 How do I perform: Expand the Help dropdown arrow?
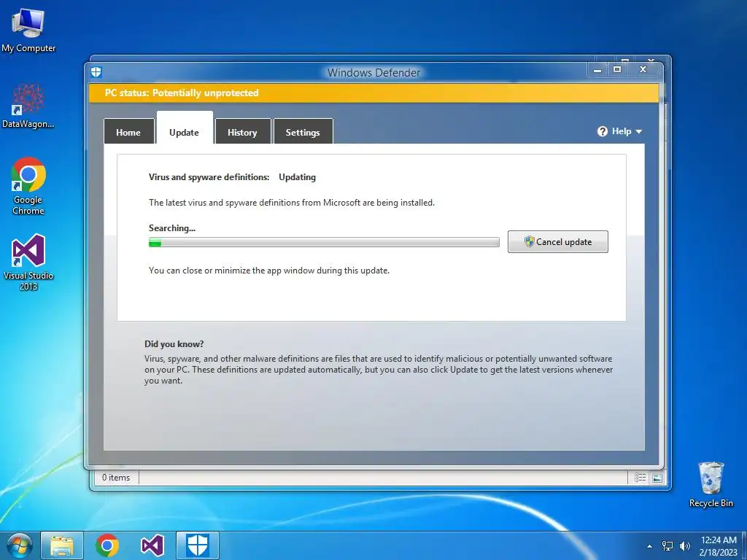639,132
